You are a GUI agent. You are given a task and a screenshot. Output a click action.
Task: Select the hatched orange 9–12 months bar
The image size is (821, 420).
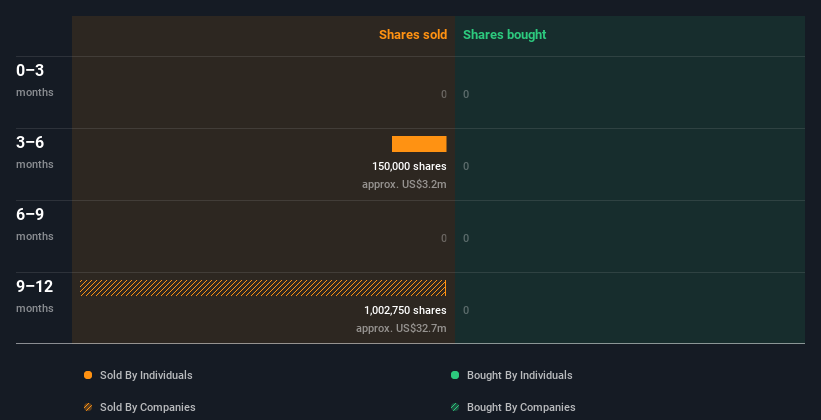click(263, 288)
